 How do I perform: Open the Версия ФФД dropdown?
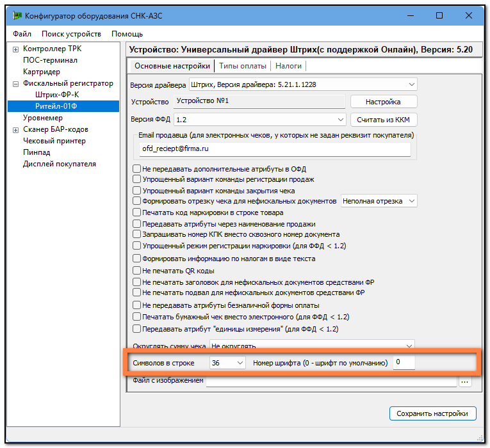coord(259,120)
